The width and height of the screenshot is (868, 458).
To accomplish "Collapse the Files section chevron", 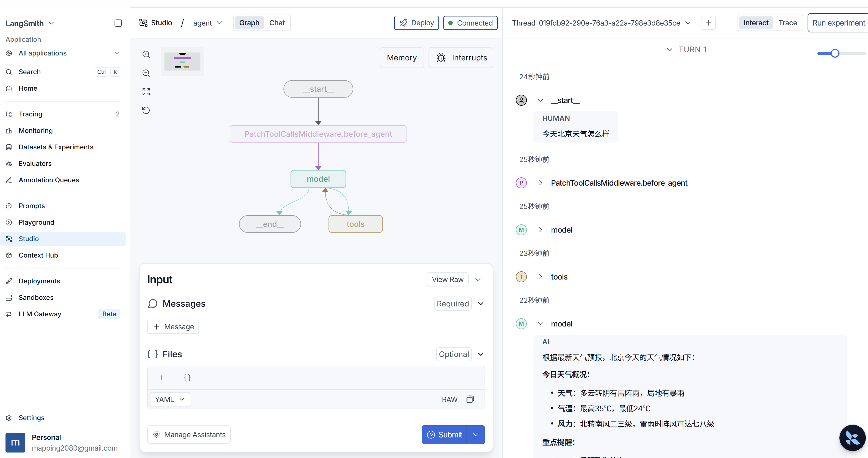I will (x=480, y=354).
